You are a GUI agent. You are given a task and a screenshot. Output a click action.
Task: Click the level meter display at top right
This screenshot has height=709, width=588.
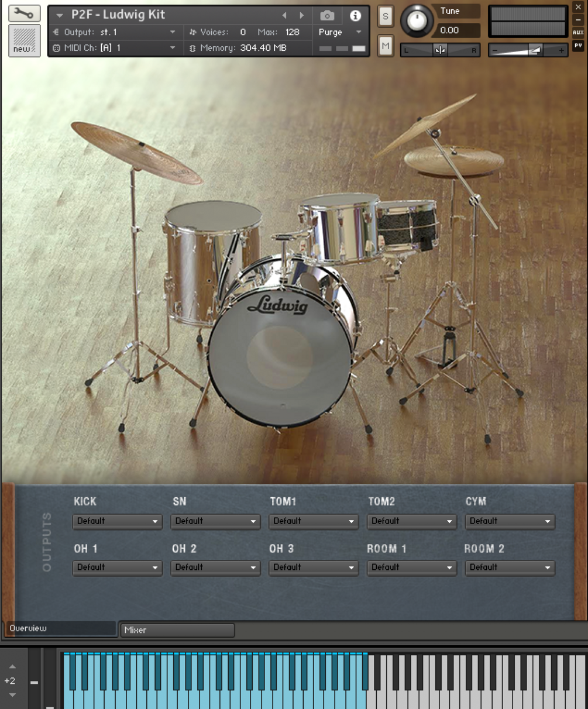528,21
